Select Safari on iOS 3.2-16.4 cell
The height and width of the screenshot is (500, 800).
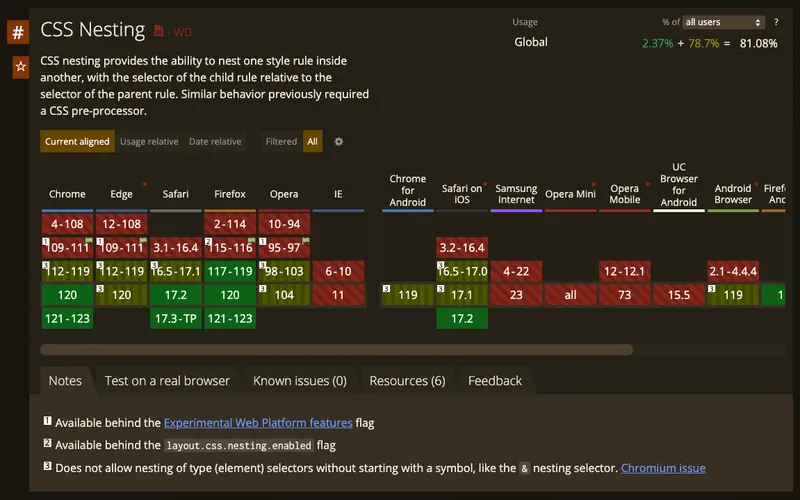point(462,247)
